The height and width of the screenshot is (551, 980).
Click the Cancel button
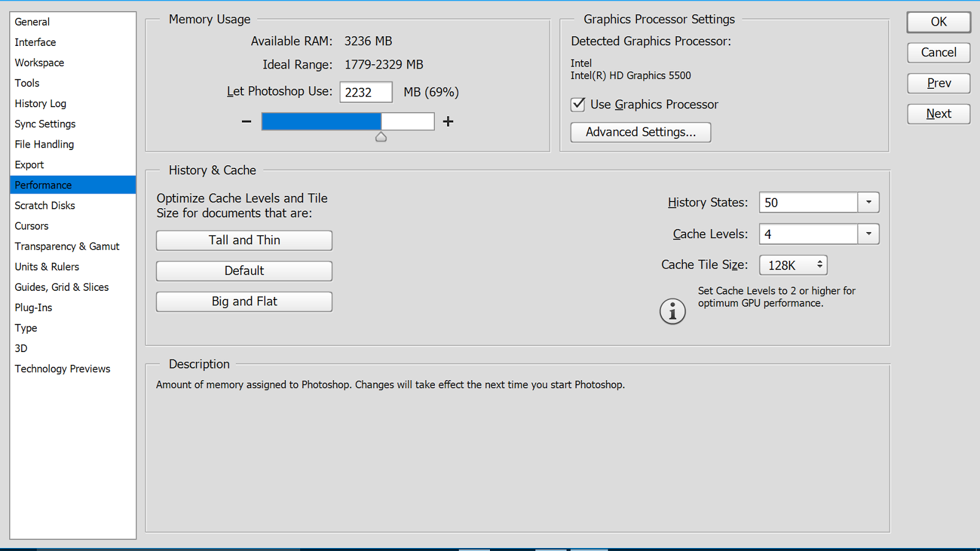(x=939, y=53)
